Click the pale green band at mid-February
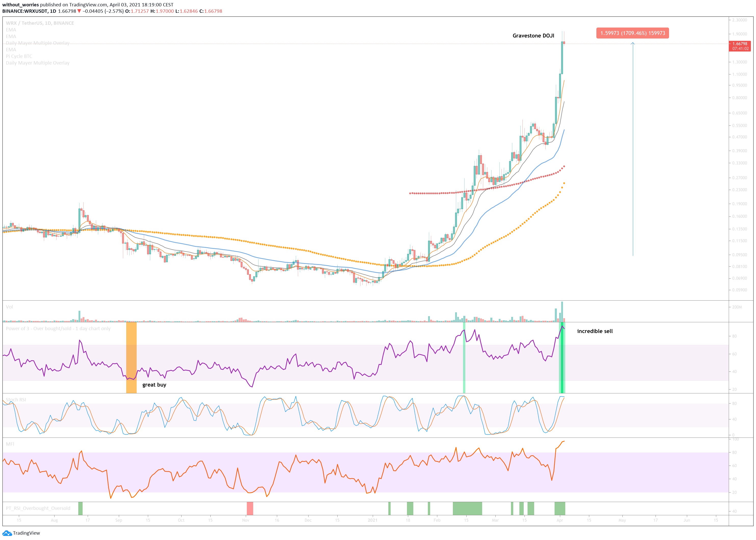Image resolution: width=756 pixels, height=540 pixels. pos(464,357)
